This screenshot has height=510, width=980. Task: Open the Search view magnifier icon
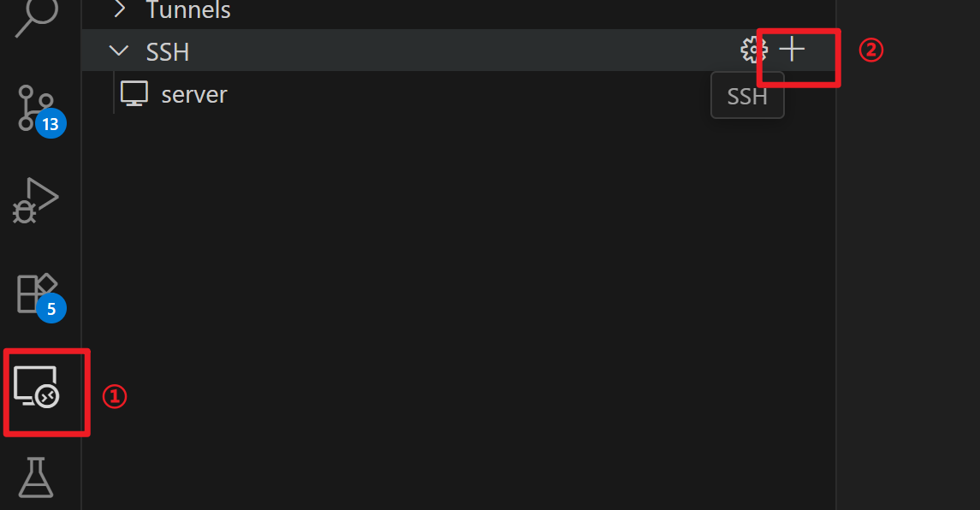(x=37, y=15)
